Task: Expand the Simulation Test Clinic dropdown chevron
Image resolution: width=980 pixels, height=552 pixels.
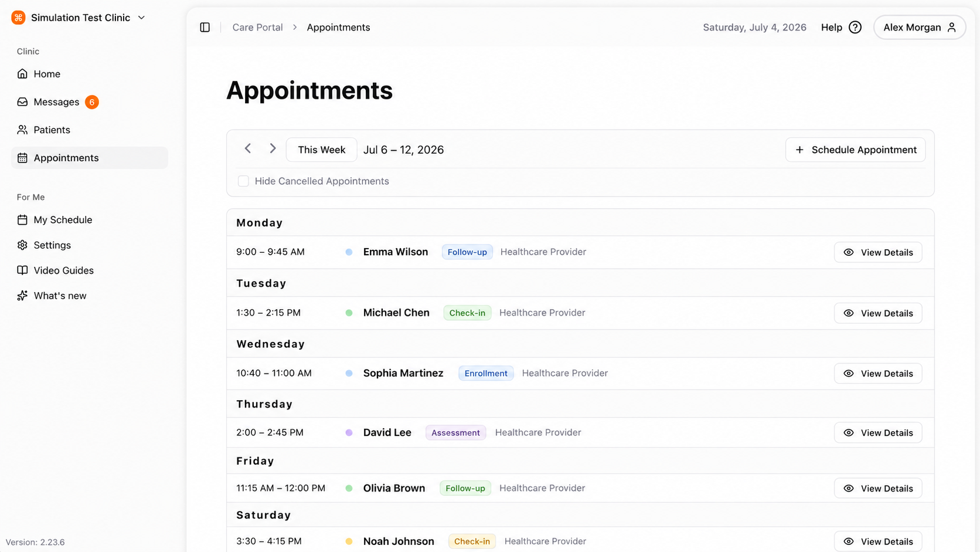Action: (x=141, y=18)
